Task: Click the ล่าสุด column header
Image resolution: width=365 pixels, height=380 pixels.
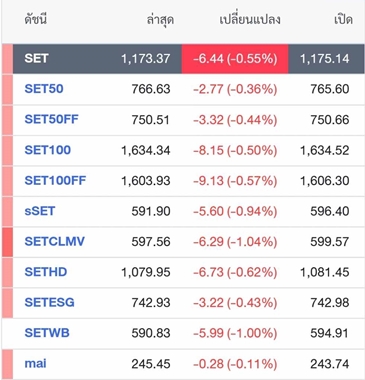Action: coord(160,20)
